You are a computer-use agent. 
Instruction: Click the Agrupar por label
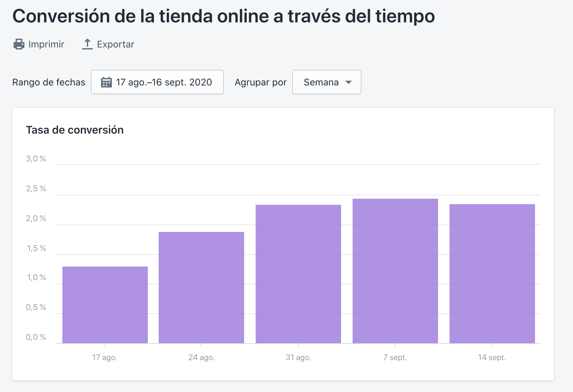(x=261, y=82)
